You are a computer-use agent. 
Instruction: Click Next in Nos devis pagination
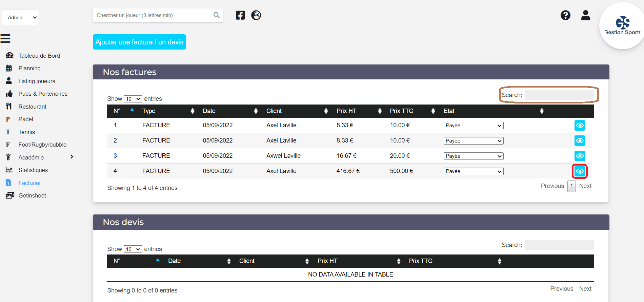pyautogui.click(x=585, y=289)
